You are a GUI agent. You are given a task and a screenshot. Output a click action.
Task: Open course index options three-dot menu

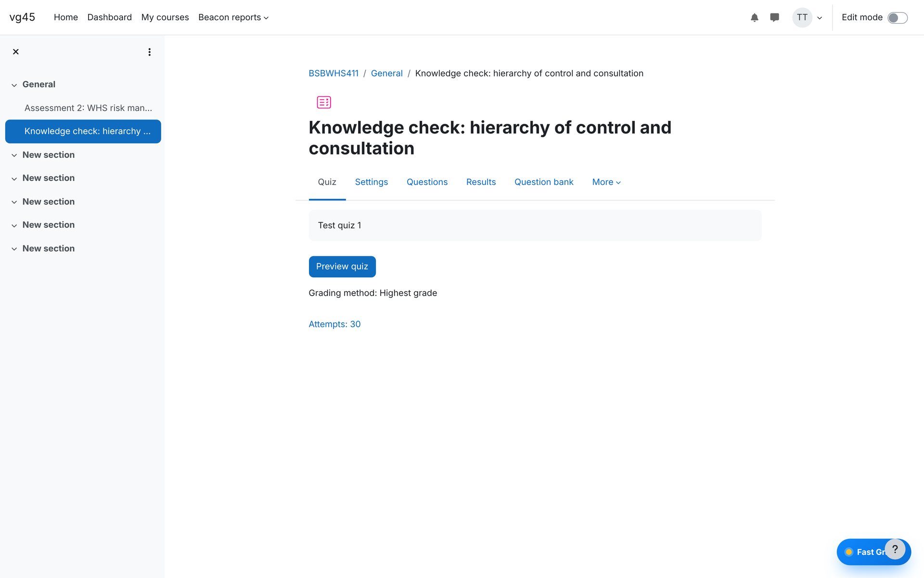click(x=150, y=52)
